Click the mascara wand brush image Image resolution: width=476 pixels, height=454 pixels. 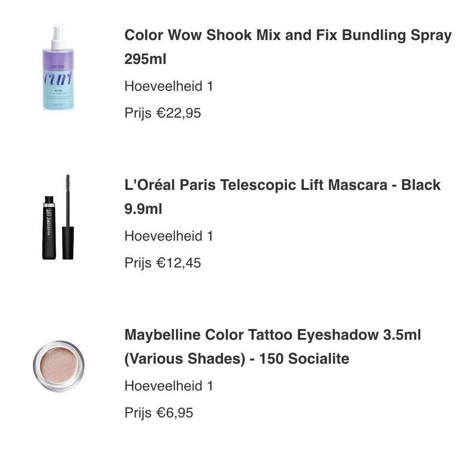click(x=68, y=217)
